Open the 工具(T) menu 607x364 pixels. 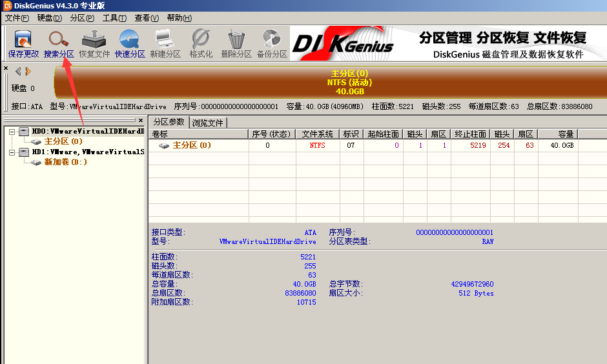pos(115,18)
